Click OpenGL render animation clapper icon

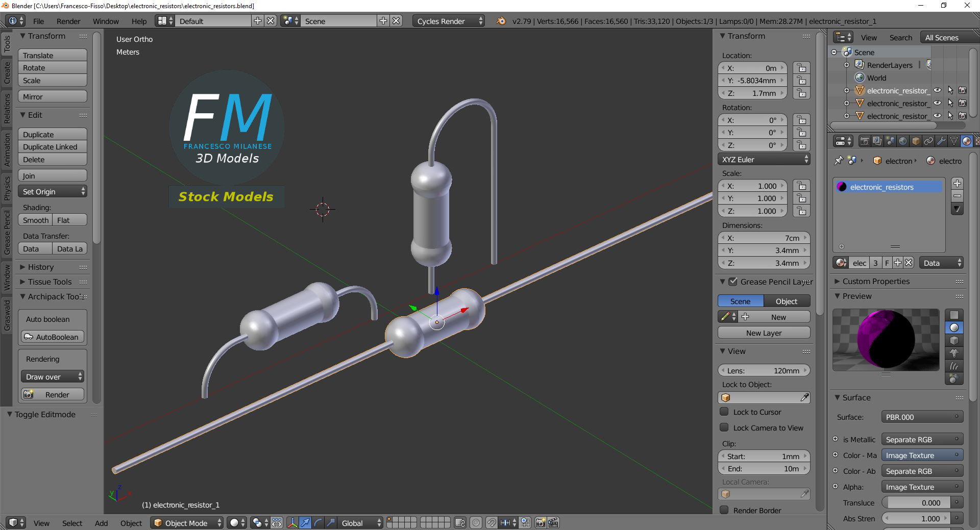(553, 523)
